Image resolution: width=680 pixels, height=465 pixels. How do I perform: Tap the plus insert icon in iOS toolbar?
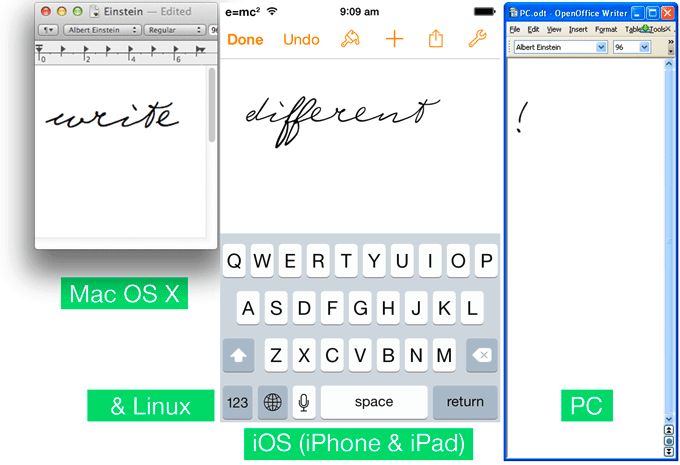(394, 39)
